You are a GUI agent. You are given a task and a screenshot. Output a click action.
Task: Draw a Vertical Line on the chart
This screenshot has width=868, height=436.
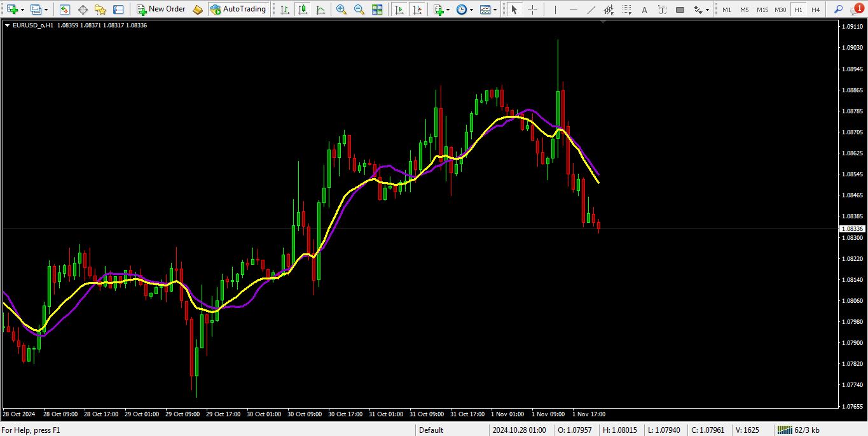(555, 9)
